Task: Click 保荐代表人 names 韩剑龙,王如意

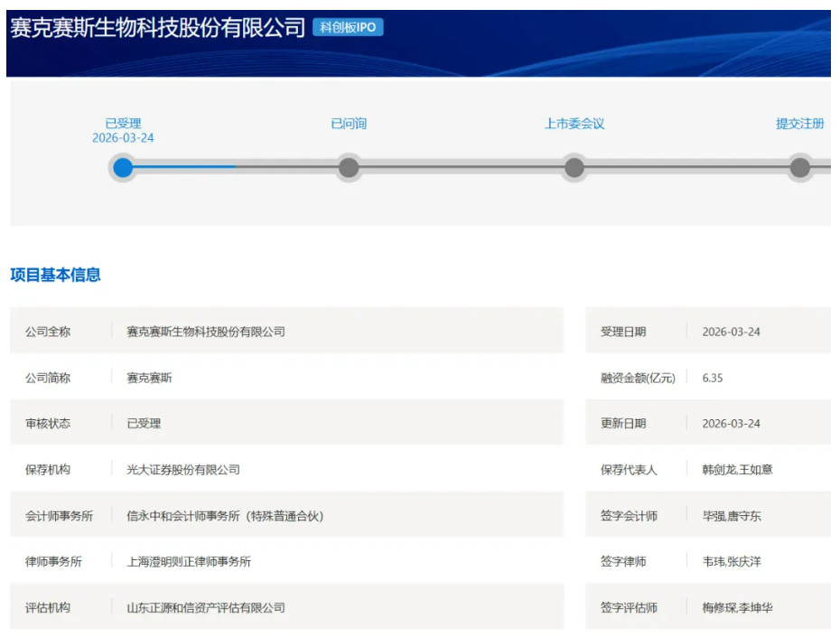Action: [737, 470]
